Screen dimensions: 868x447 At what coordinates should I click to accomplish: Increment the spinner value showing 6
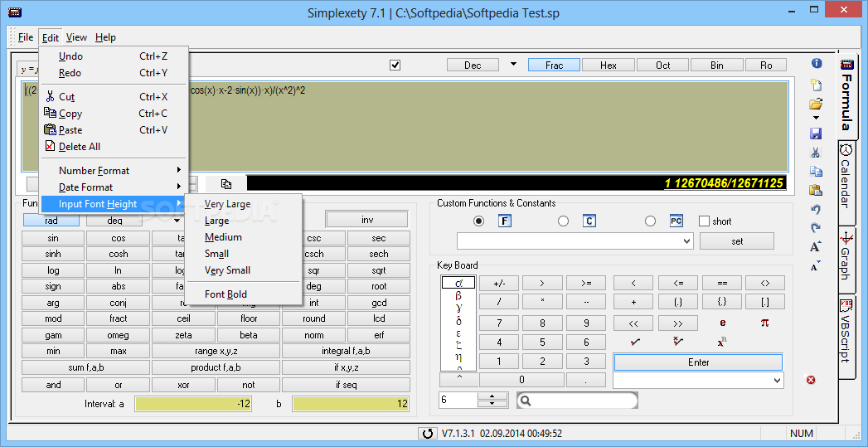492,396
